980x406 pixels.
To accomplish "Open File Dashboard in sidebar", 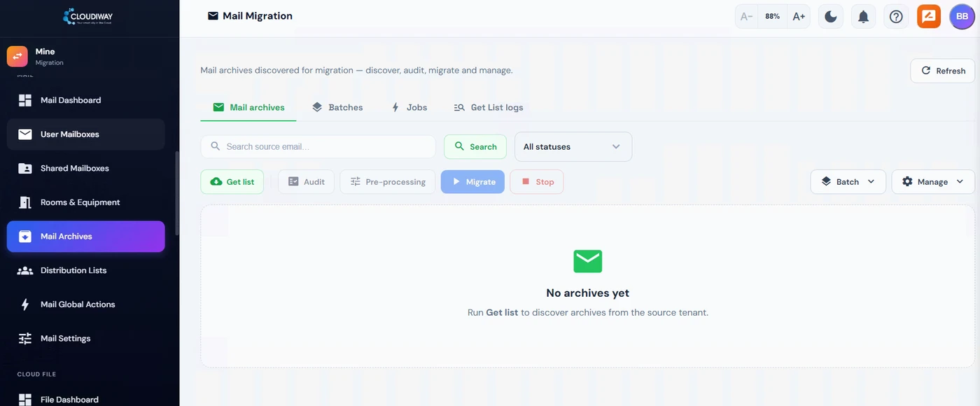I will pyautogui.click(x=86, y=400).
